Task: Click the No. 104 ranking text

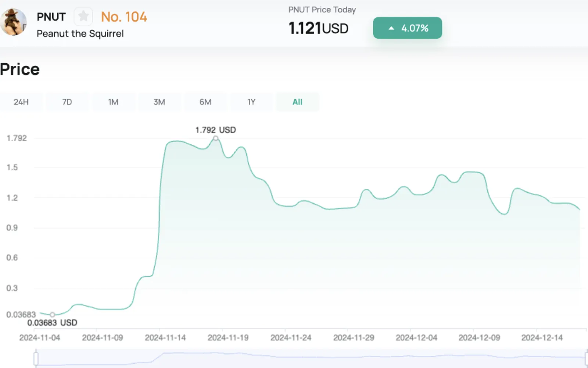Action: [124, 17]
